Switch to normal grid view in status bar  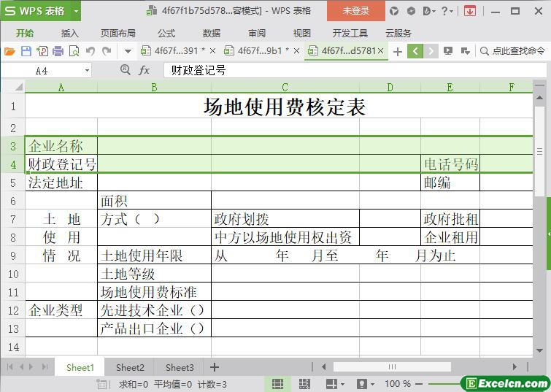coord(278,384)
